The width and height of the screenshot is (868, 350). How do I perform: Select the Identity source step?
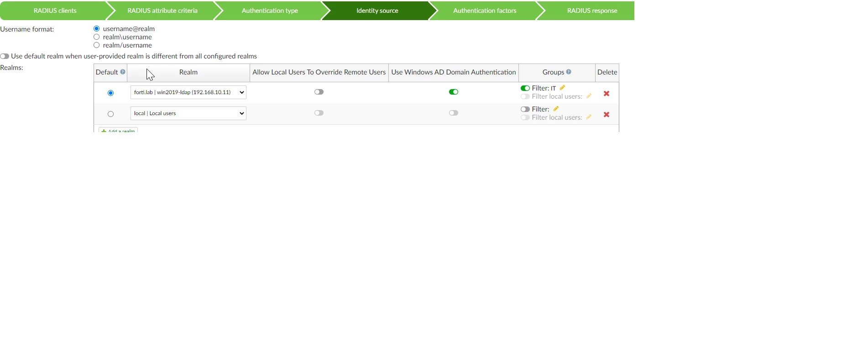377,11
